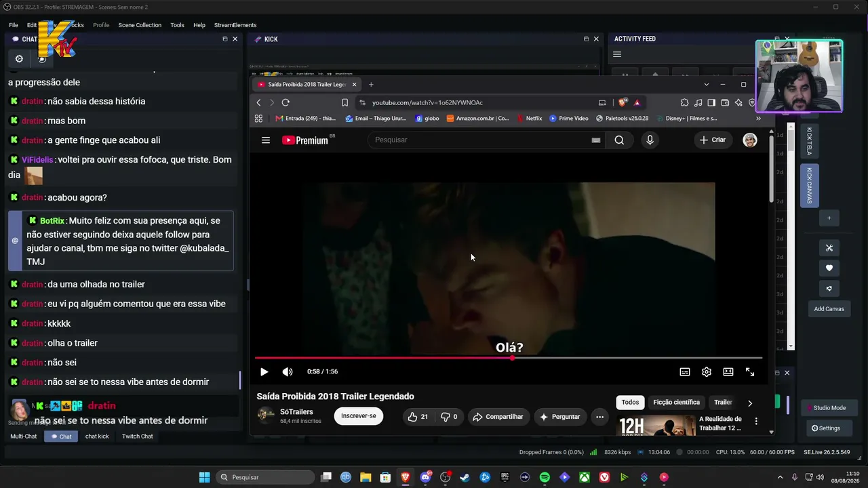Open the Brave Wallet icon
The image size is (868, 488).
click(x=725, y=102)
